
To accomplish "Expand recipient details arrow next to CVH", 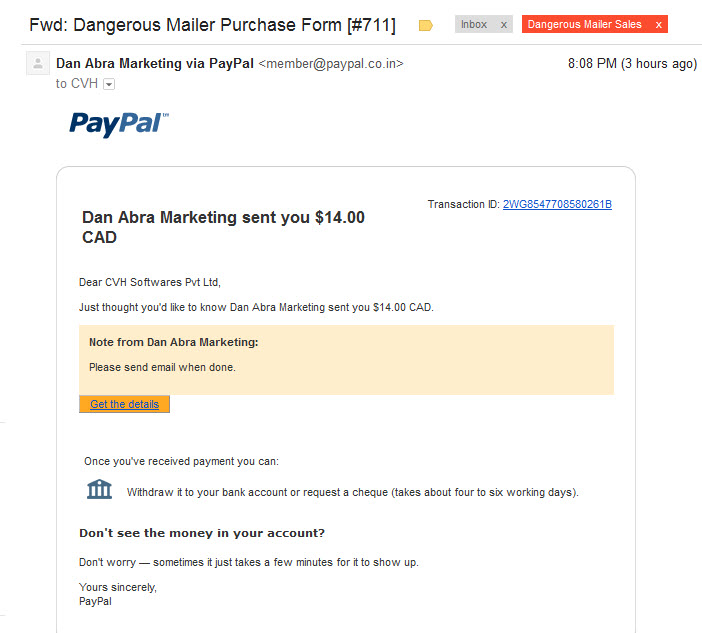I will tap(109, 84).
